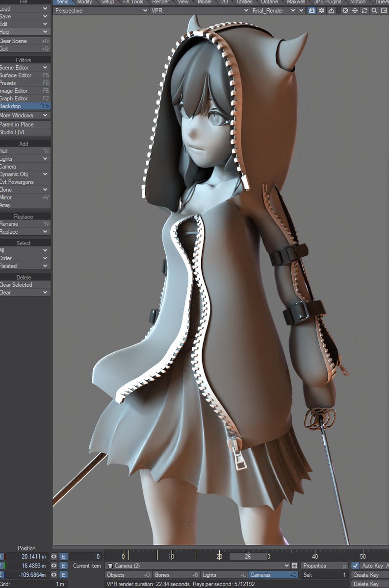The width and height of the screenshot is (389, 588).
Task: Click the item list icon beside Camera (2)
Action: [x=294, y=565]
